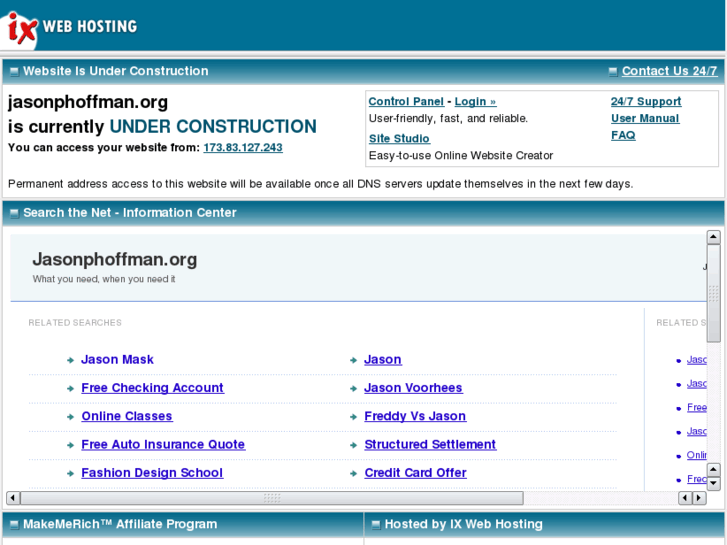
Task: Click the MakeMeRich Affiliate Program header icon
Action: [x=14, y=525]
